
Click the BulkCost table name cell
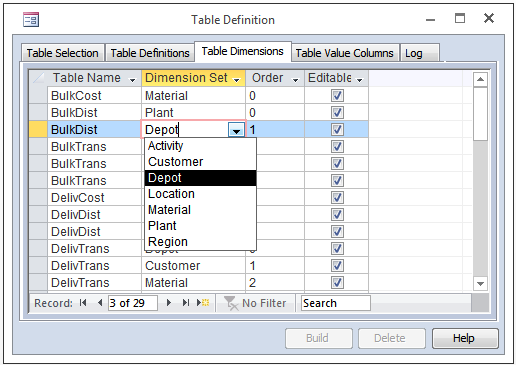click(94, 96)
